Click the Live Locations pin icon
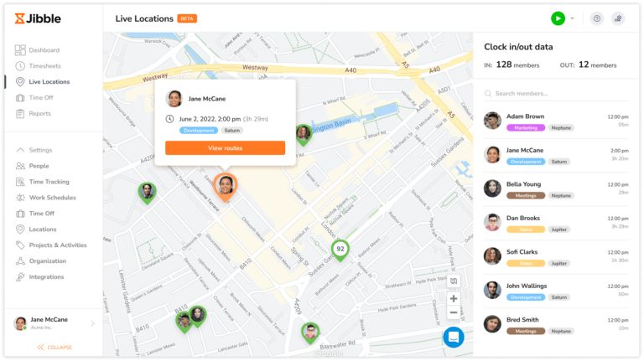Image resolution: width=644 pixels, height=361 pixels. pyautogui.click(x=20, y=81)
